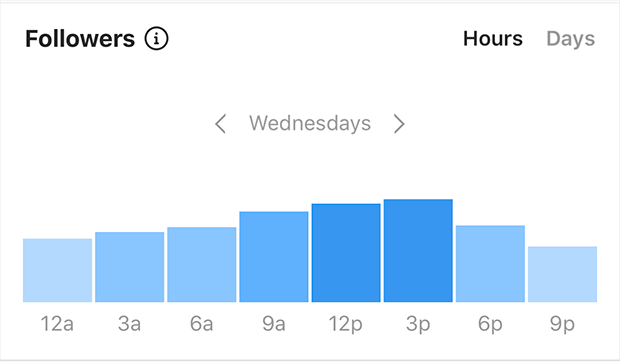620x362 pixels.
Task: Select the 9a bar in chart
Action: 274,257
